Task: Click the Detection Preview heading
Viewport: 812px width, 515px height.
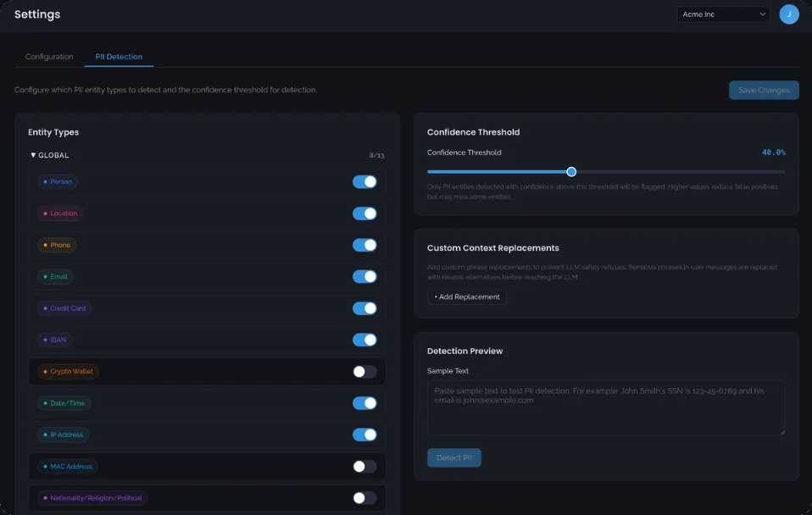Action: tap(464, 351)
